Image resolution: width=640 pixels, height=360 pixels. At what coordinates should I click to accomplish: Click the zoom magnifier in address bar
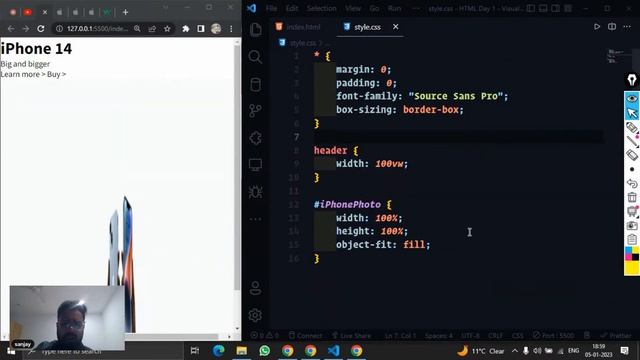click(137, 29)
